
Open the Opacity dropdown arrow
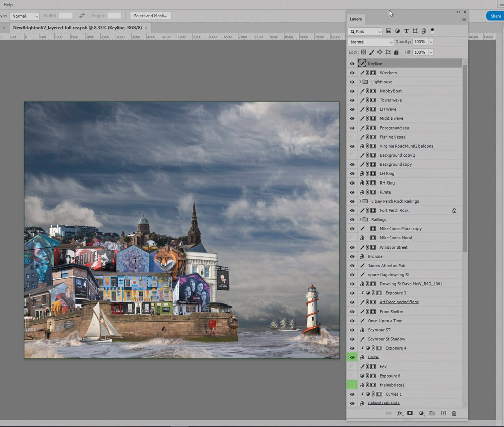[431, 42]
